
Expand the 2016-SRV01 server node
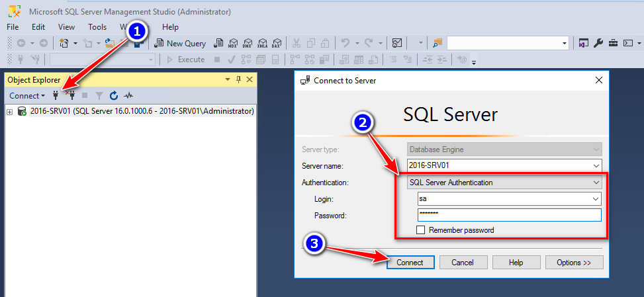tap(10, 112)
